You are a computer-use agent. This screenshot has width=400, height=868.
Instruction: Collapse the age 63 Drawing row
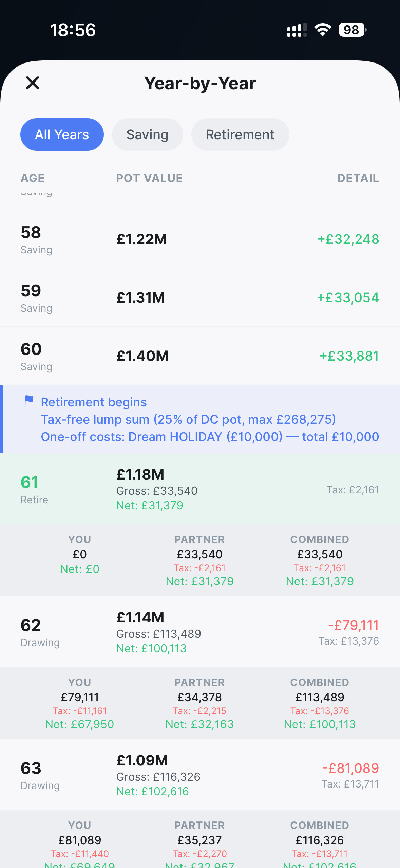tap(200, 775)
